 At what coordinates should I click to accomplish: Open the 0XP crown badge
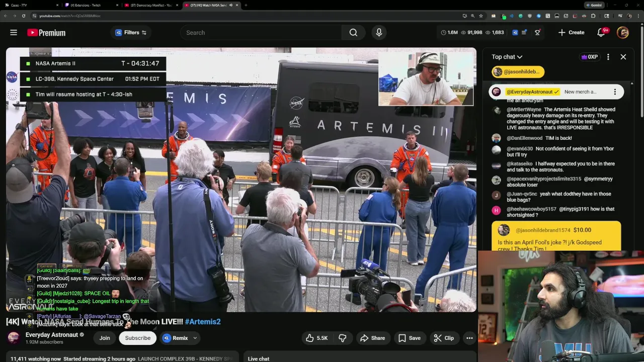click(589, 57)
